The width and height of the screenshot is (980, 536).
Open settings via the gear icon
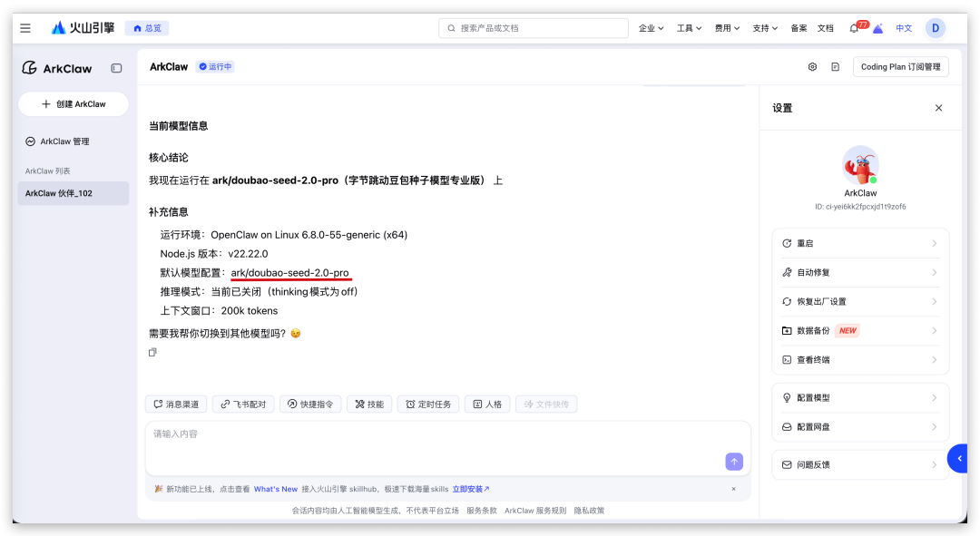coord(812,67)
